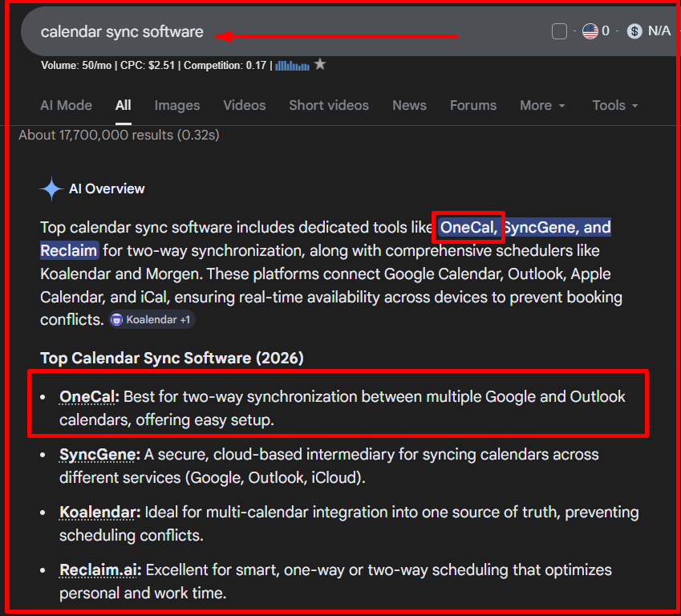Switch to the Images tab
681x616 pixels.
[x=176, y=105]
